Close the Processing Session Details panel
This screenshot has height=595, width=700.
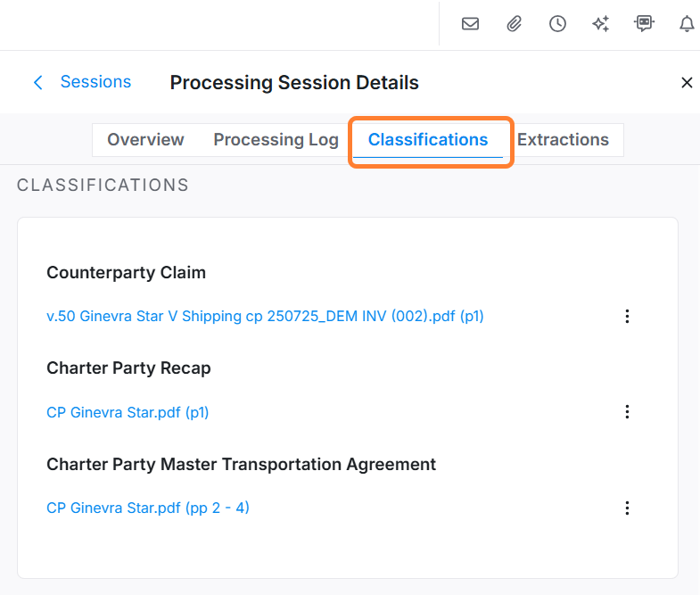click(x=687, y=83)
